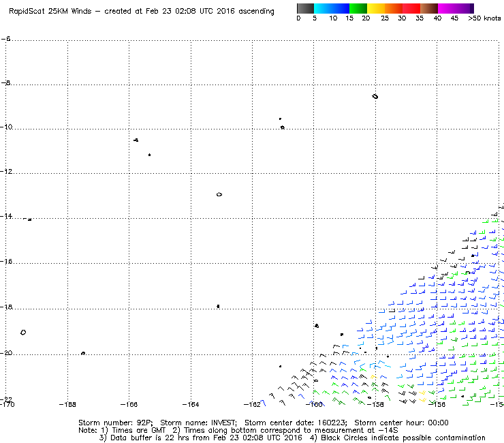Click the '-14' latitude axis label
Image resolution: width=504 pixels, height=443 pixels.
tap(6, 216)
